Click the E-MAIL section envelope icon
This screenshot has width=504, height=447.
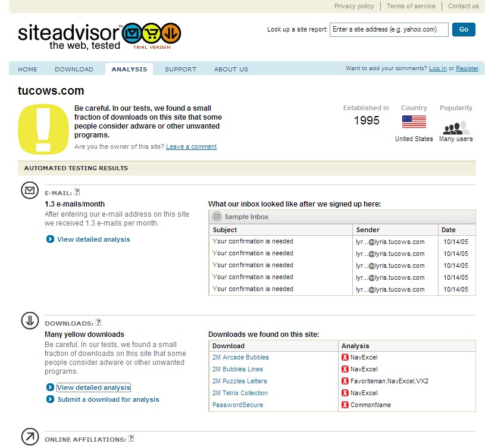30,190
